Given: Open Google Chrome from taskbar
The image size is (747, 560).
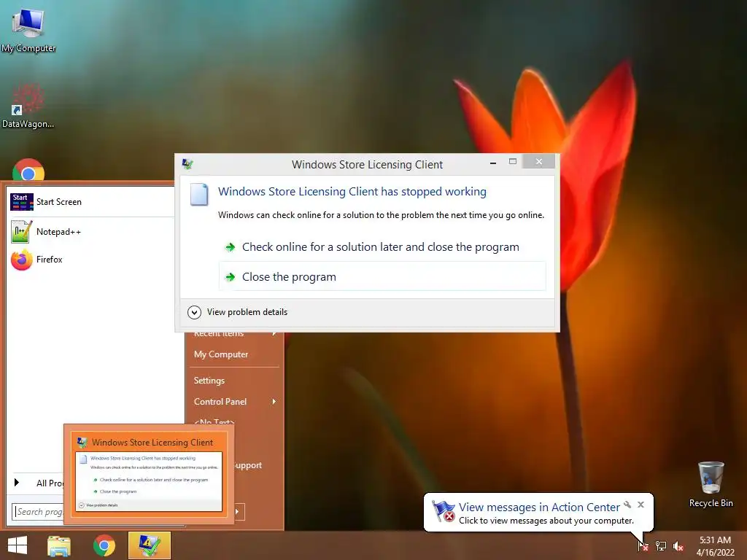Looking at the screenshot, I should point(104,545).
